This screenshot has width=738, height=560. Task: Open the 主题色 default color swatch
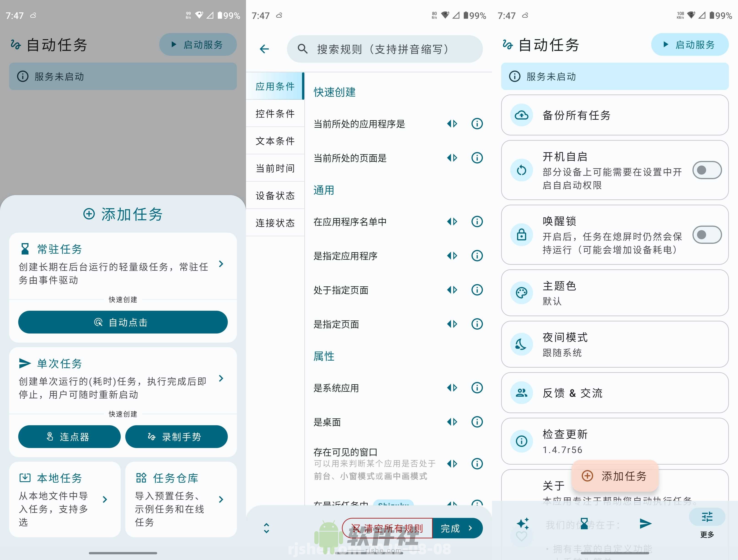point(521,293)
